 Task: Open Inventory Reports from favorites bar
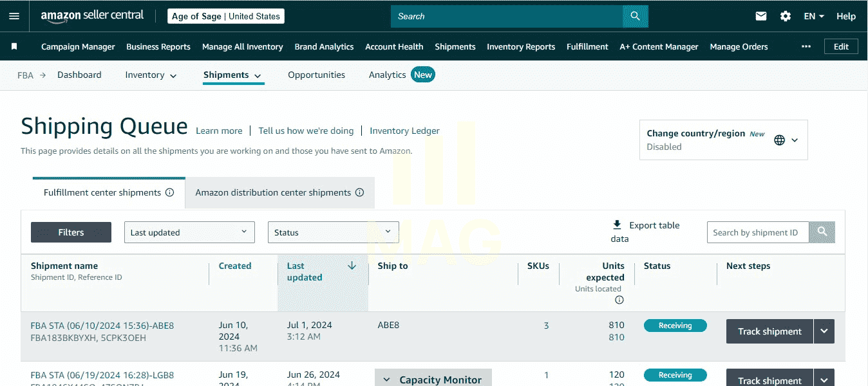click(521, 46)
